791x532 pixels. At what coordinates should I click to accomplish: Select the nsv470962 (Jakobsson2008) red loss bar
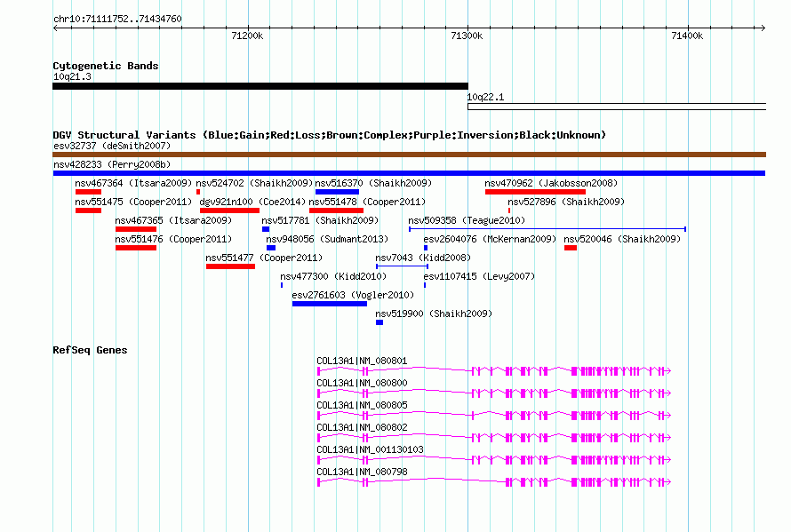tap(535, 192)
